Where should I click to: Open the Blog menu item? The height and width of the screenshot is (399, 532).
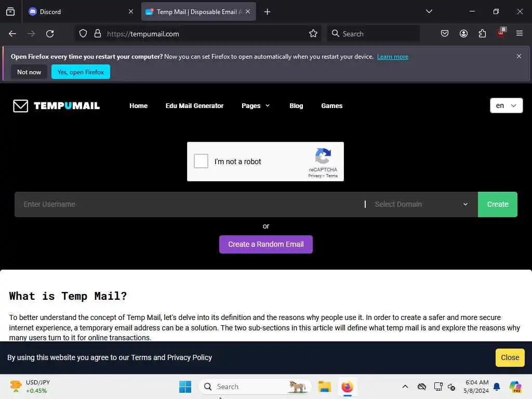coord(296,106)
